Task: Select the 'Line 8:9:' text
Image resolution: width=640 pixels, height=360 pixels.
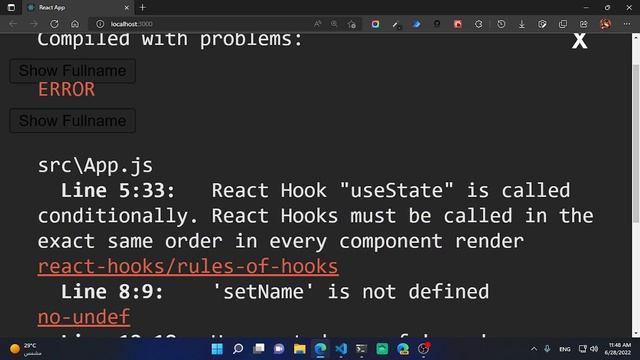Action: 112,292
